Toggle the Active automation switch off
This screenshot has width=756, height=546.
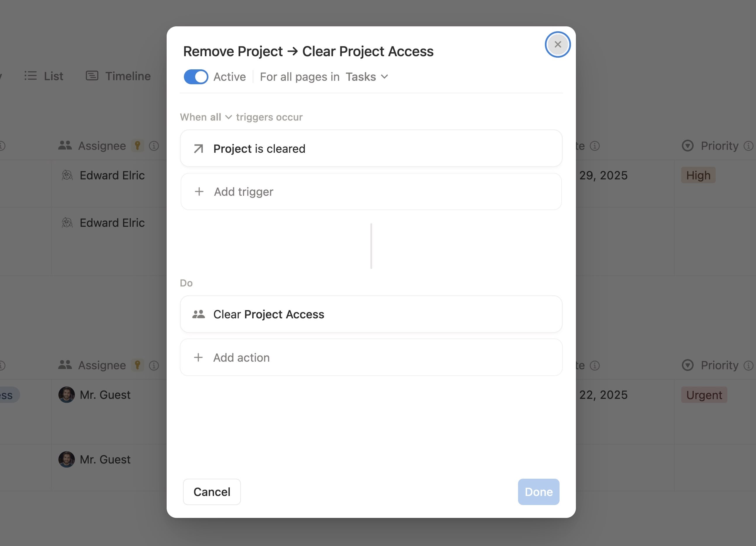196,77
